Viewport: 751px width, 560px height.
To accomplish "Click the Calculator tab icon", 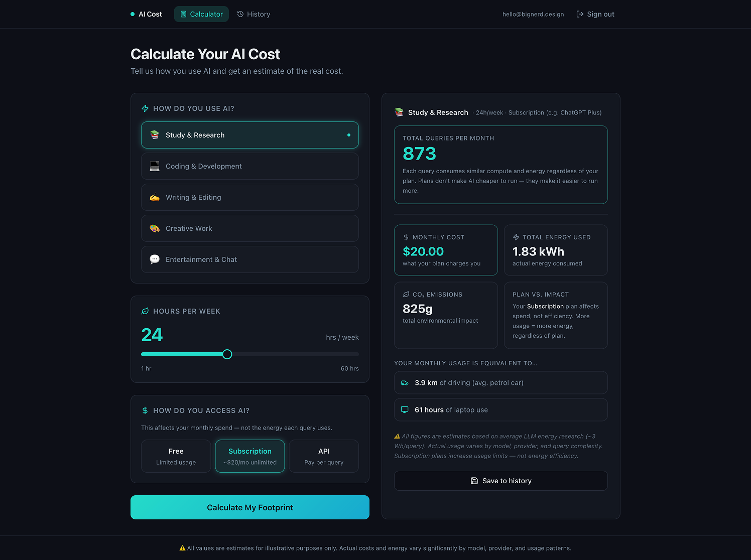I will 183,14.
